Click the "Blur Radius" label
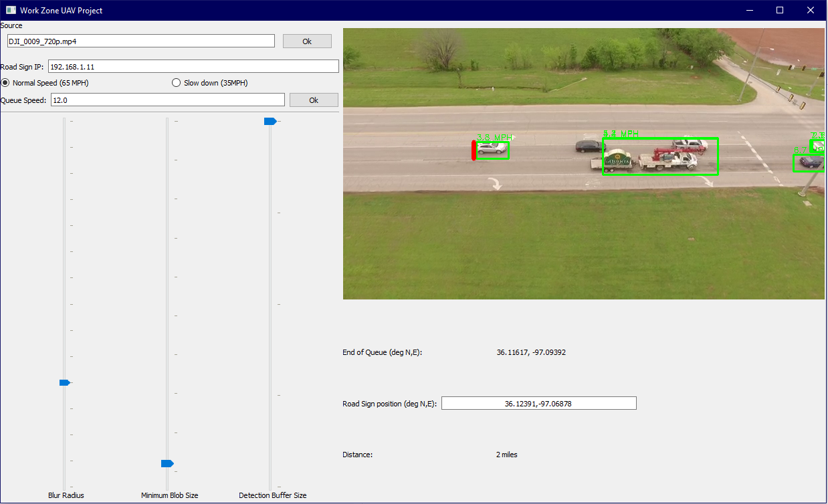 click(x=66, y=495)
